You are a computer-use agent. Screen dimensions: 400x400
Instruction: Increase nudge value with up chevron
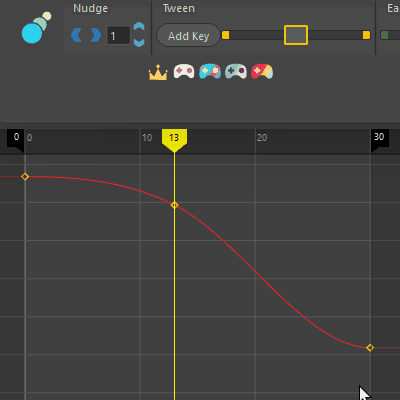pyautogui.click(x=139, y=27)
